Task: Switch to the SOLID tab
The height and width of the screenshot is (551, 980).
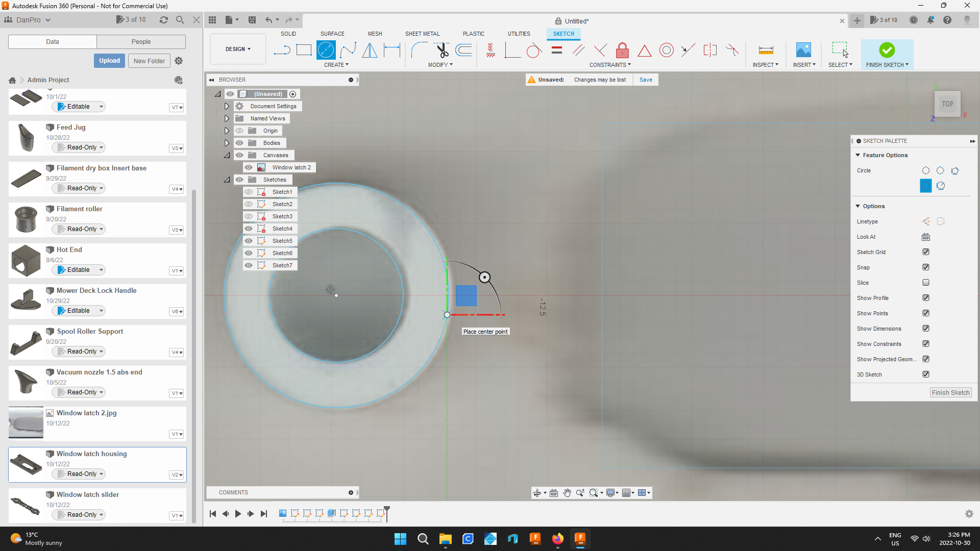Action: click(288, 34)
